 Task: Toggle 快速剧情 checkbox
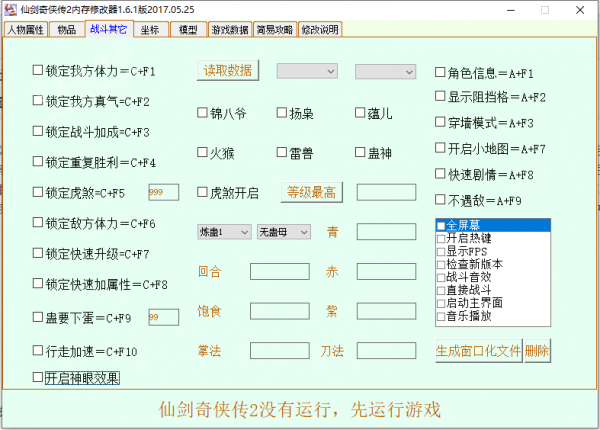click(440, 174)
